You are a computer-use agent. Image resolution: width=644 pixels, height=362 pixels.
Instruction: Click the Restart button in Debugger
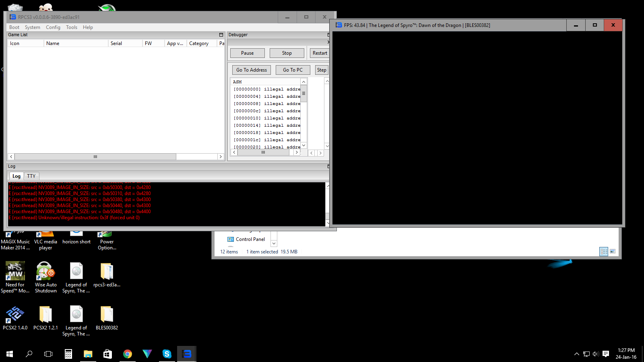point(320,53)
